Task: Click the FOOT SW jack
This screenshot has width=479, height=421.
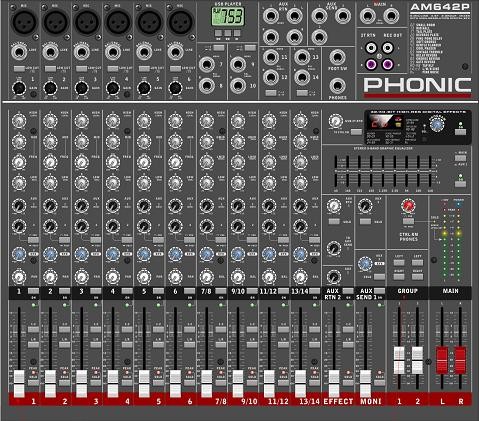Action: coord(337,58)
